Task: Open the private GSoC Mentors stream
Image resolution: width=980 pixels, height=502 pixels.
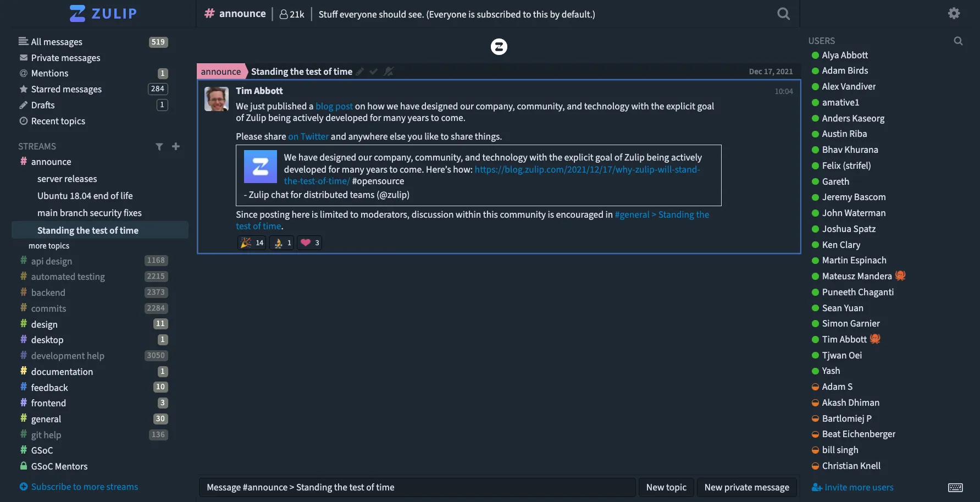Action: (59, 466)
